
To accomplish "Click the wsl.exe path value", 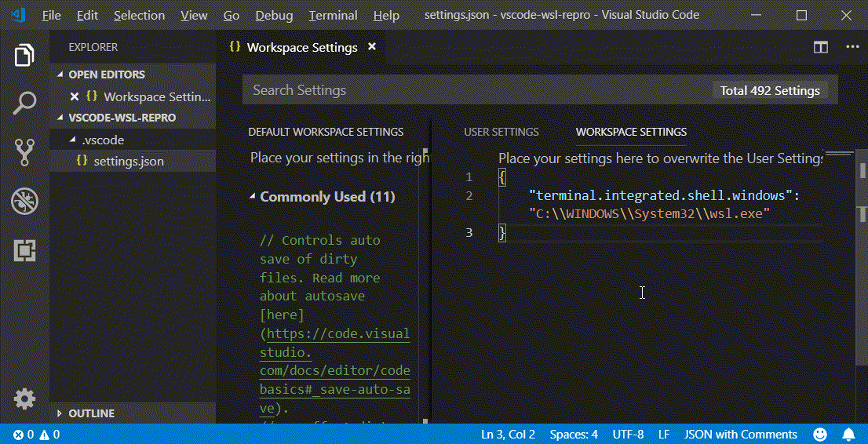I will (650, 213).
